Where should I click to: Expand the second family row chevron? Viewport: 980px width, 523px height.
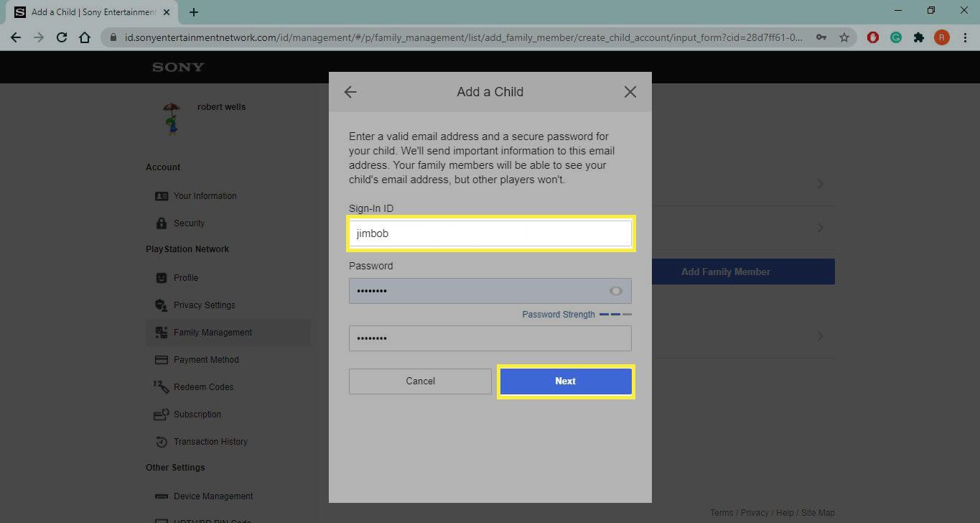pos(820,228)
